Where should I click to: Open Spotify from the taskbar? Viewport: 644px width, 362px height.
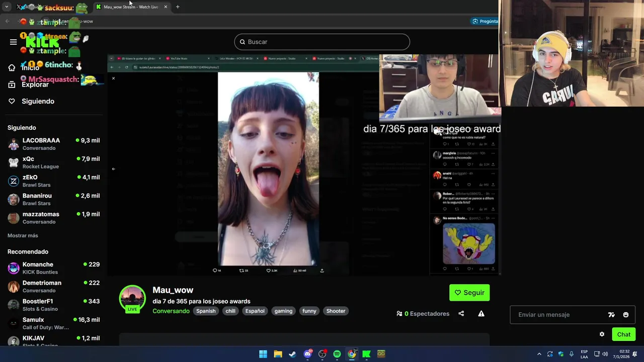coord(337,354)
